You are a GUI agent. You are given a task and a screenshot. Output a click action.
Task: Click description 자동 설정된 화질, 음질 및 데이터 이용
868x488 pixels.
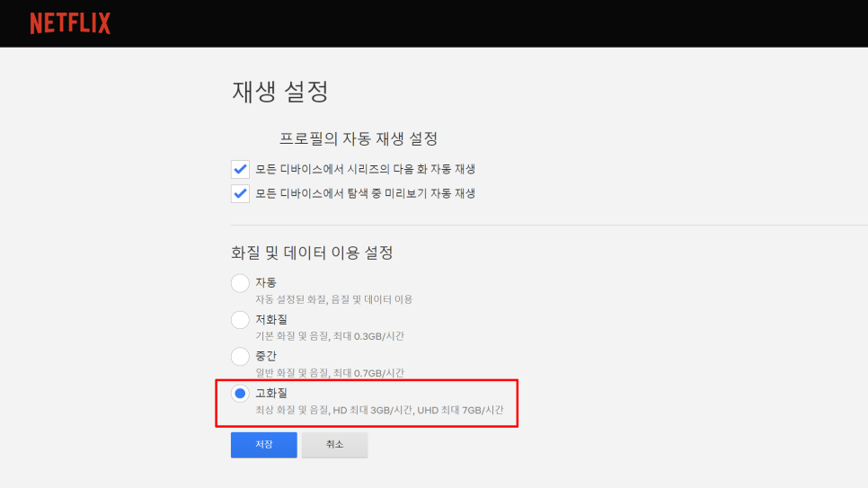click(x=333, y=299)
